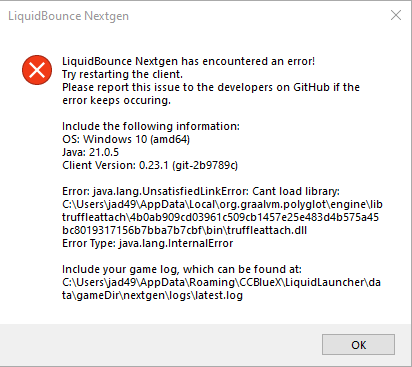The image size is (412, 367).
Task: Click the red error X icon
Action: 37,70
